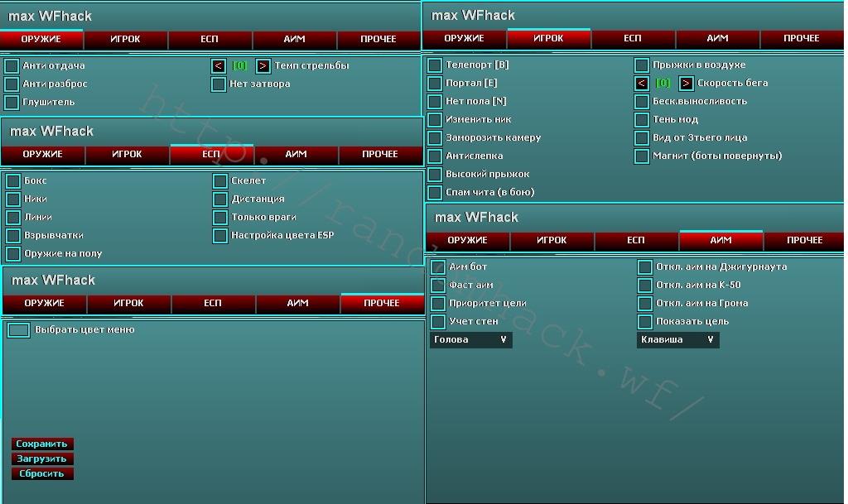This screenshot has height=504, width=848.
Task: Enable the Антислепка checkbox
Action: point(435,156)
